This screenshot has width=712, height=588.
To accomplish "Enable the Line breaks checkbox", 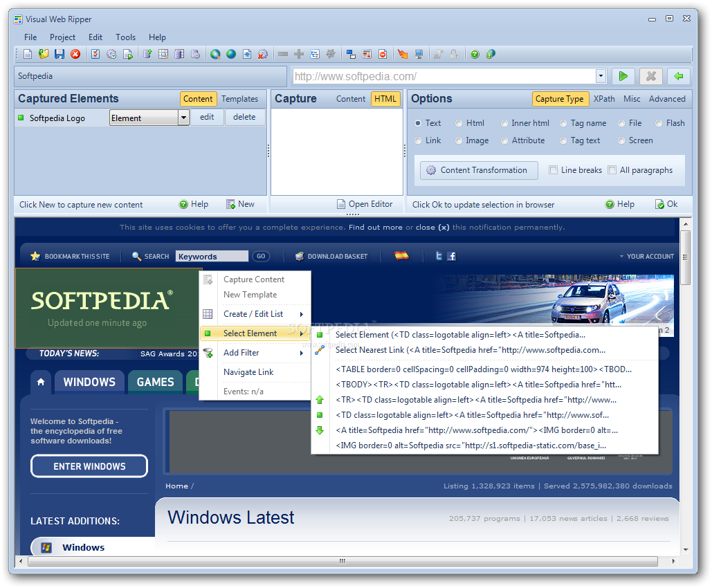I will click(x=553, y=169).
